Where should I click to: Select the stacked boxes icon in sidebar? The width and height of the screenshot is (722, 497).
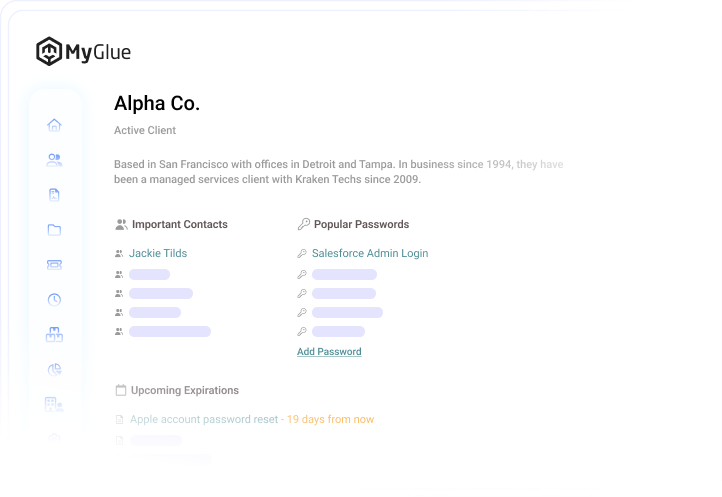(54, 334)
